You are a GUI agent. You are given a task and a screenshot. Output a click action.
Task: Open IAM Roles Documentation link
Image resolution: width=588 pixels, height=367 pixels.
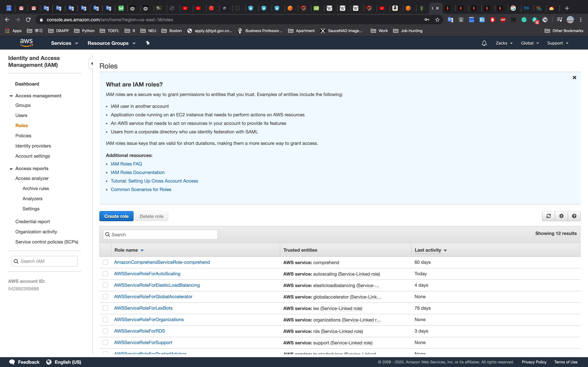pos(137,172)
